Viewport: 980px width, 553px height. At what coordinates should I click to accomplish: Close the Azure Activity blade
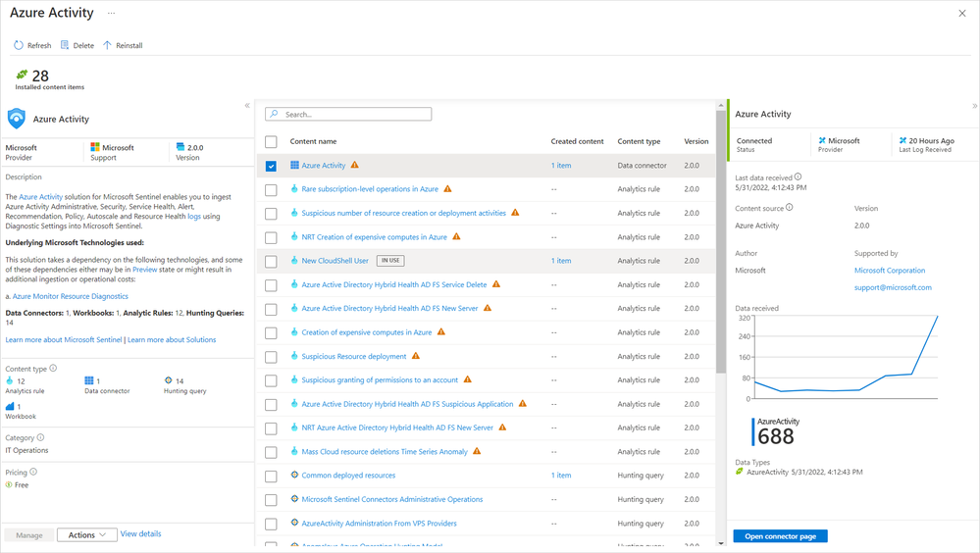coord(962,13)
